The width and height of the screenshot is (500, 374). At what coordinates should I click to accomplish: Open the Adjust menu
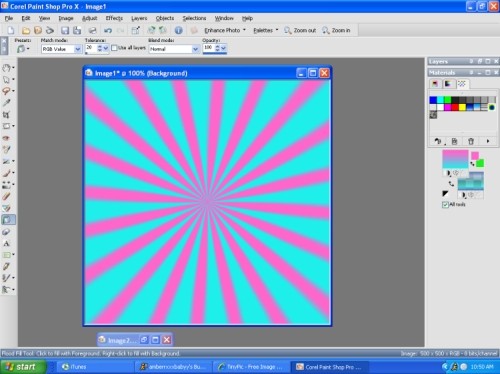(89, 18)
